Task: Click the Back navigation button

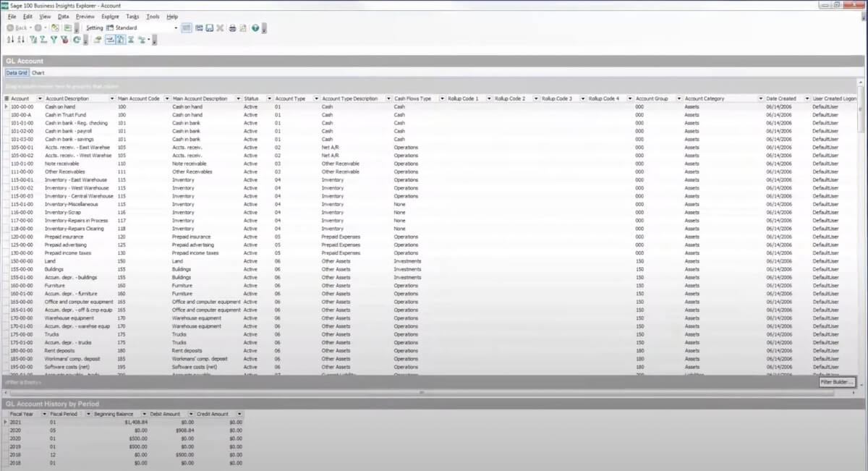Action: [x=17, y=27]
